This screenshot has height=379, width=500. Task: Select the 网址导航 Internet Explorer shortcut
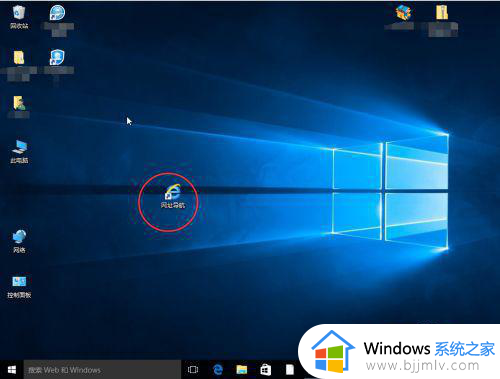[x=173, y=196]
